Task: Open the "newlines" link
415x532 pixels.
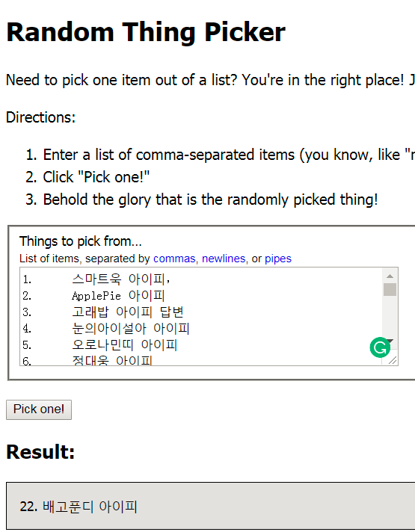Action: point(224,259)
